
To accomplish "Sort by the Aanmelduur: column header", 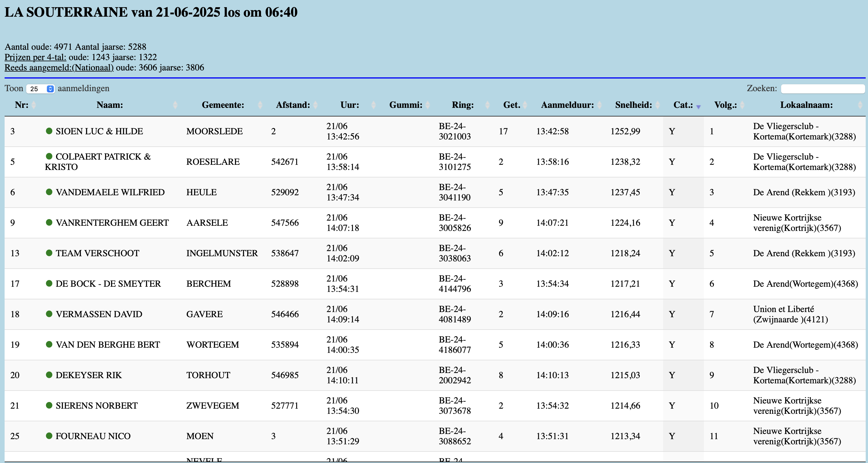I will pos(567,105).
